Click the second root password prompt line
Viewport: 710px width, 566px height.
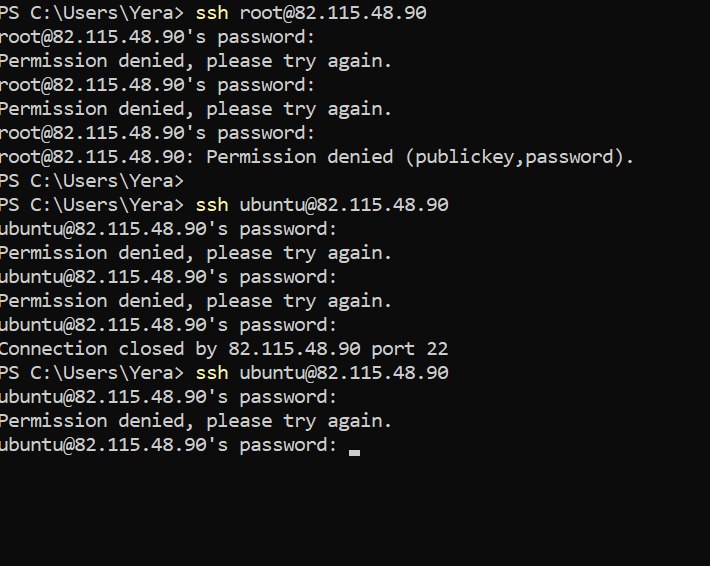point(157,85)
